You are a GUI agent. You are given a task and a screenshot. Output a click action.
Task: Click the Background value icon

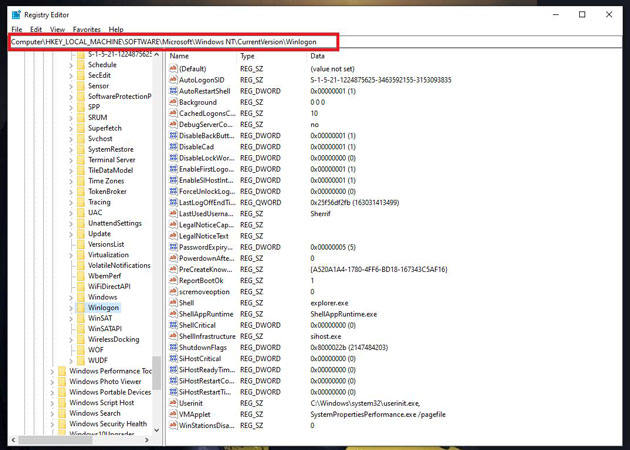click(x=173, y=102)
